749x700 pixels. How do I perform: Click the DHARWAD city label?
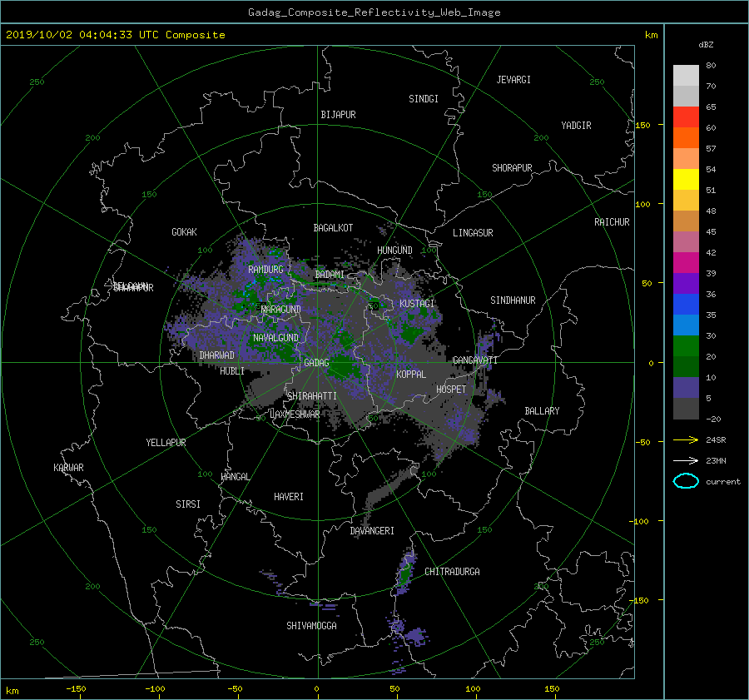pyautogui.click(x=217, y=355)
